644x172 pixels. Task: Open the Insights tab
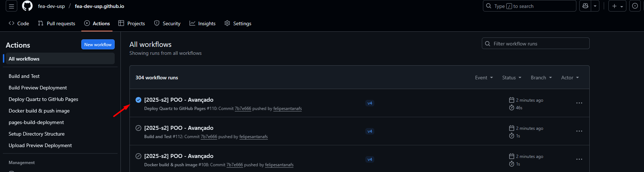tap(202, 23)
